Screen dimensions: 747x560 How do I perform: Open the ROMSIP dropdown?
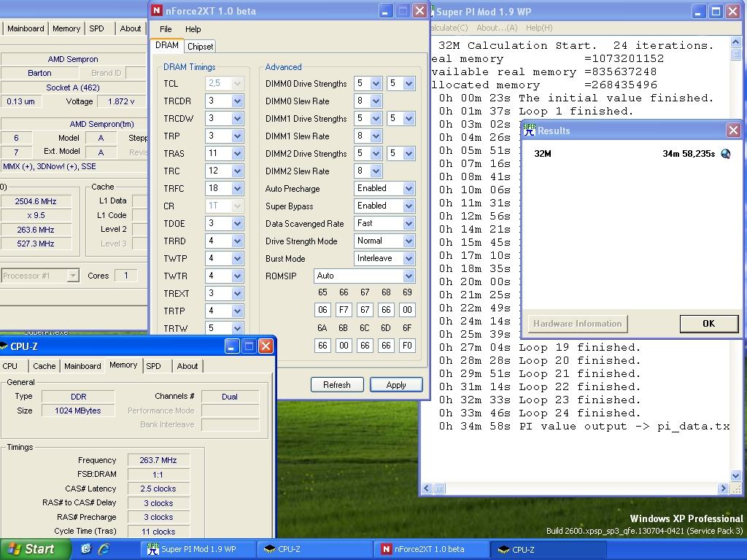pyautogui.click(x=409, y=276)
